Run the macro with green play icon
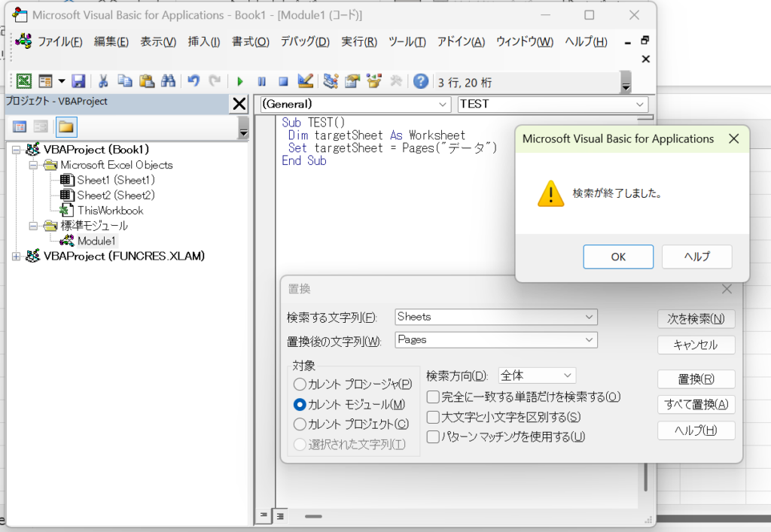 [x=240, y=81]
